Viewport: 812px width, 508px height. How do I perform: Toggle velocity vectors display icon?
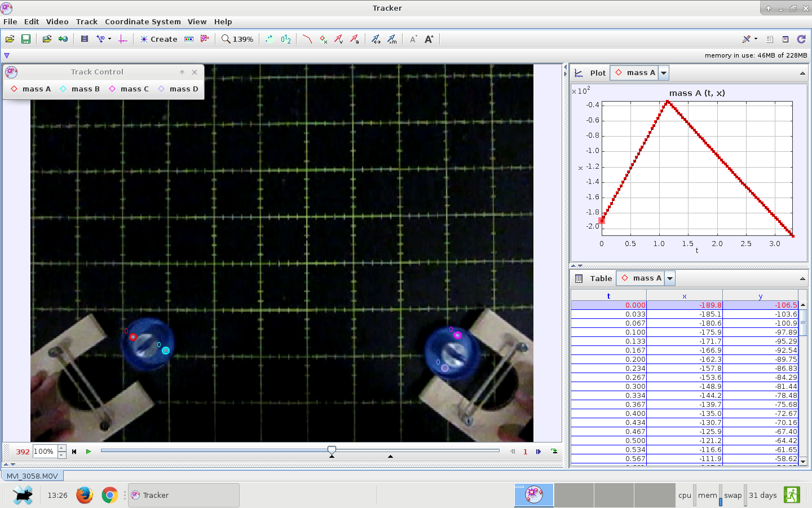[x=338, y=39]
